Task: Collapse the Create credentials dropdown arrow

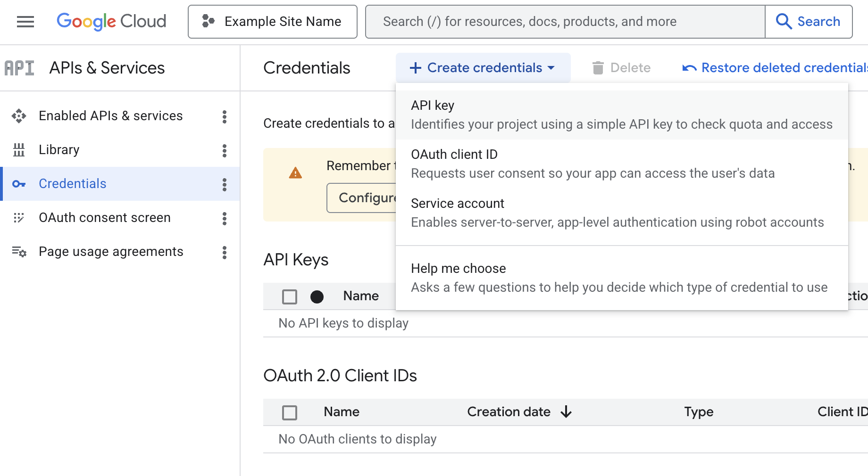Action: (x=551, y=68)
